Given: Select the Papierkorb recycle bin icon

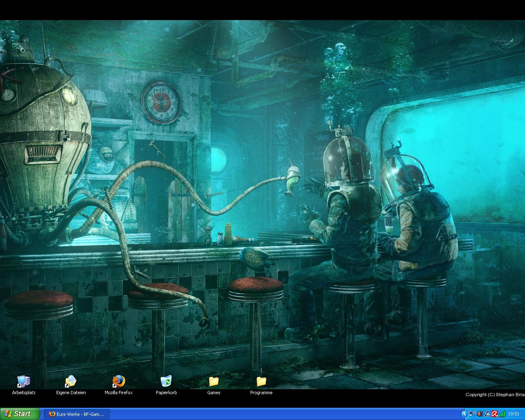Looking at the screenshot, I should [x=166, y=385].
